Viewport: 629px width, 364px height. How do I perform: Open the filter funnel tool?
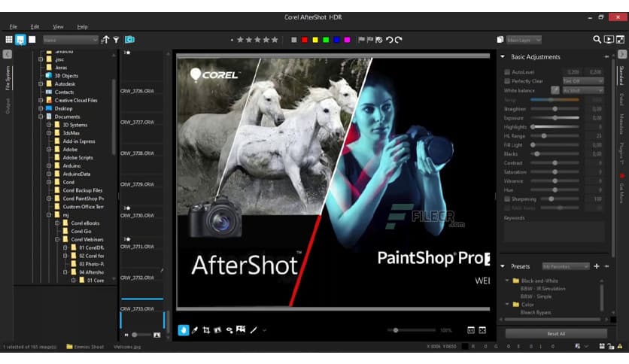[116, 39]
